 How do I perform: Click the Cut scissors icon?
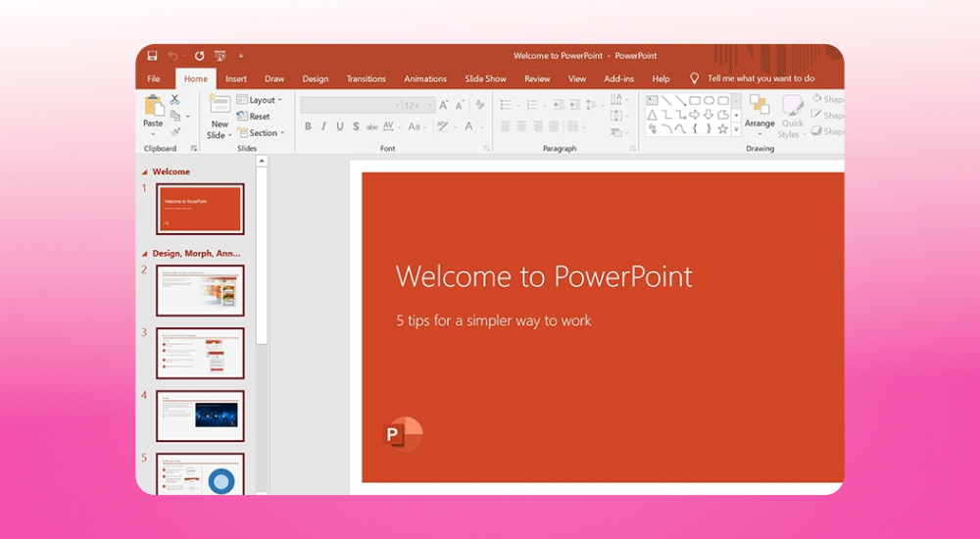click(175, 99)
